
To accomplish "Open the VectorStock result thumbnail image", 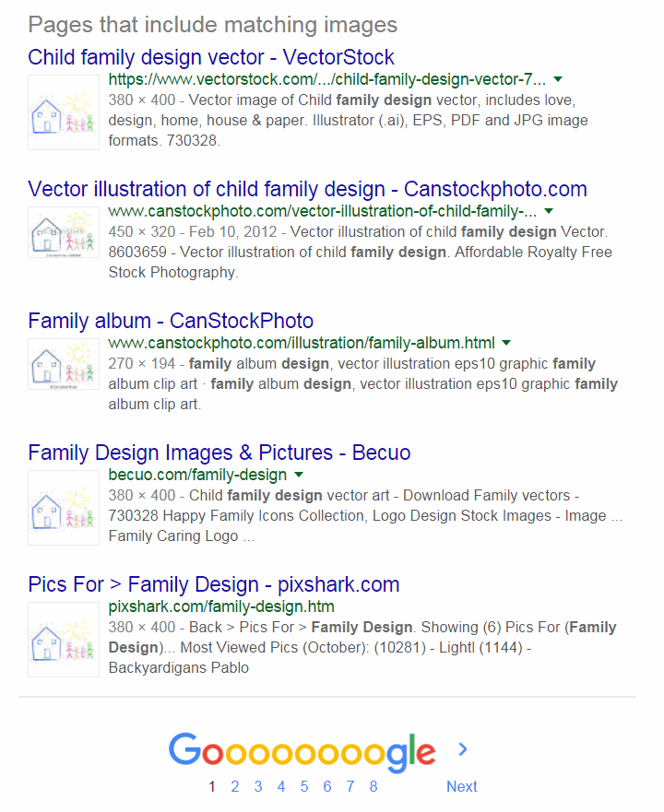I will [64, 112].
